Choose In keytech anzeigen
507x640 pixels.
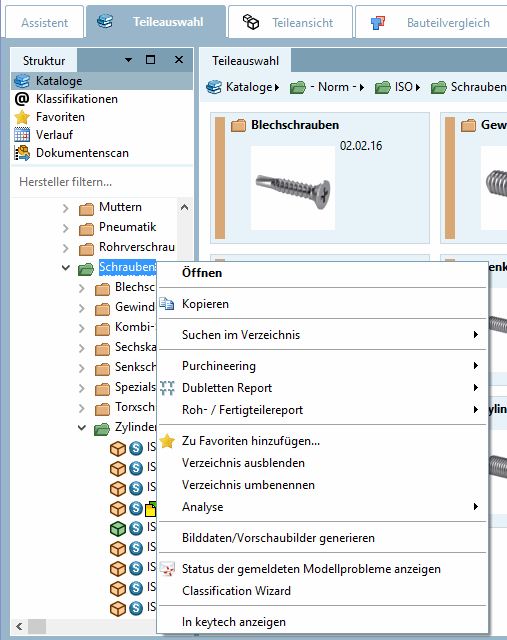coord(322,622)
